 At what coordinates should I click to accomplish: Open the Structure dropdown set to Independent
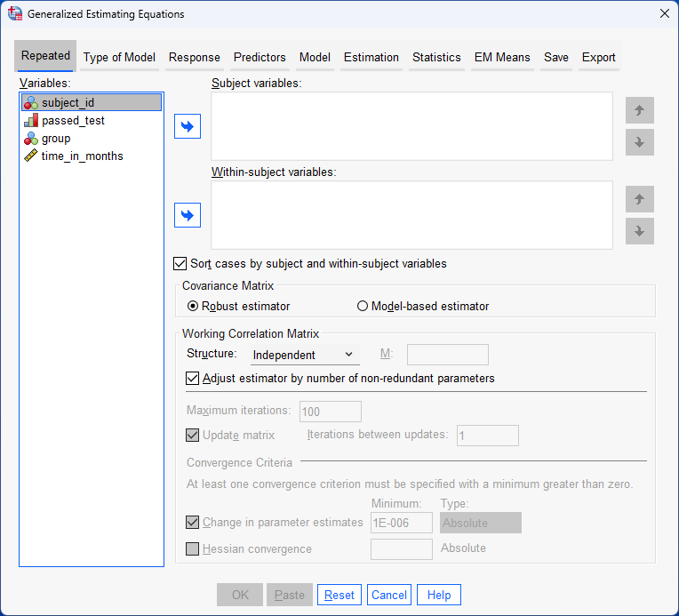(305, 355)
